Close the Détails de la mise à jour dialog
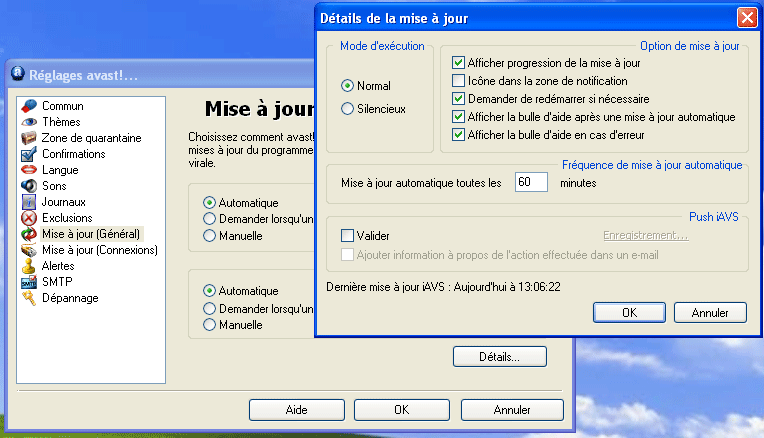Viewport: 764px width, 438px height. [x=746, y=18]
